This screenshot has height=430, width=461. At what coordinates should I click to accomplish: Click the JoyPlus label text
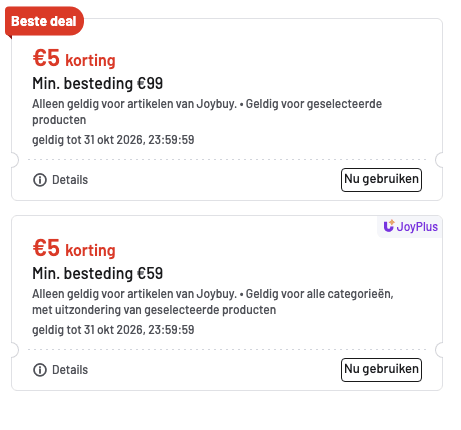[417, 227]
